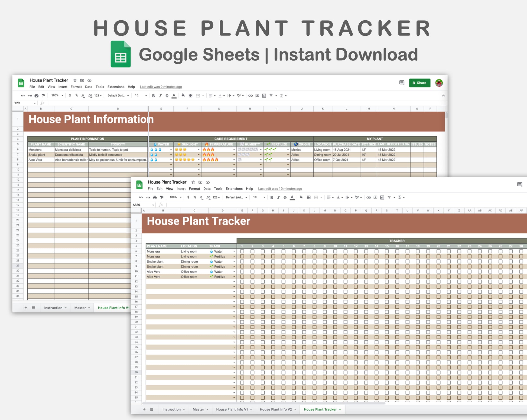Check day 10 box for Aloe Vera Water row
This screenshot has height=420, width=527.
coord(335,272)
